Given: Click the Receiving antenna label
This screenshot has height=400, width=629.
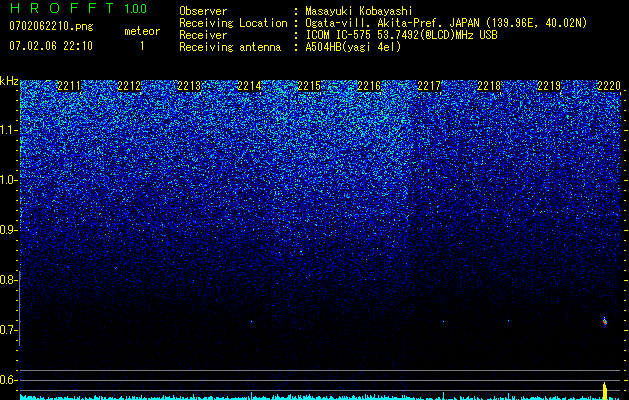Looking at the screenshot, I should [230, 47].
